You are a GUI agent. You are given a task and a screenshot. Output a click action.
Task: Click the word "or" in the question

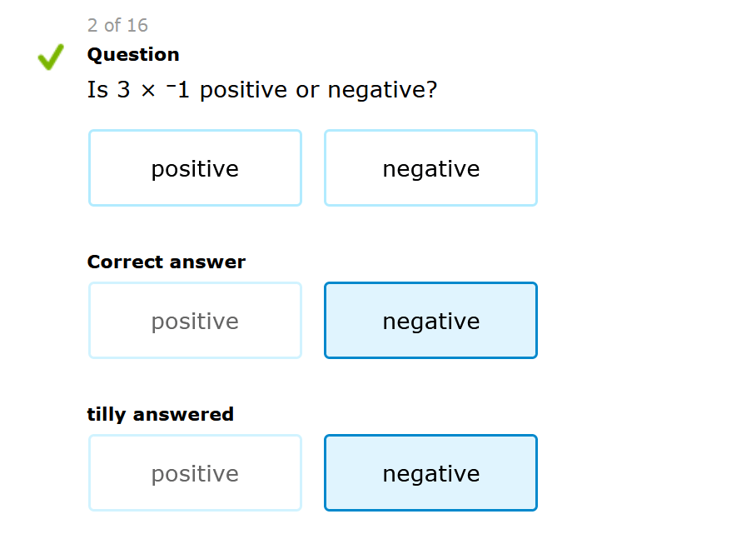coord(307,90)
